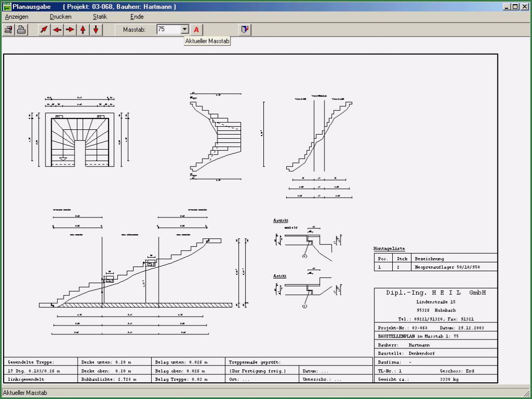532x399 pixels.
Task: Select the diagonal red arrow navigation icon
Action: (44, 29)
